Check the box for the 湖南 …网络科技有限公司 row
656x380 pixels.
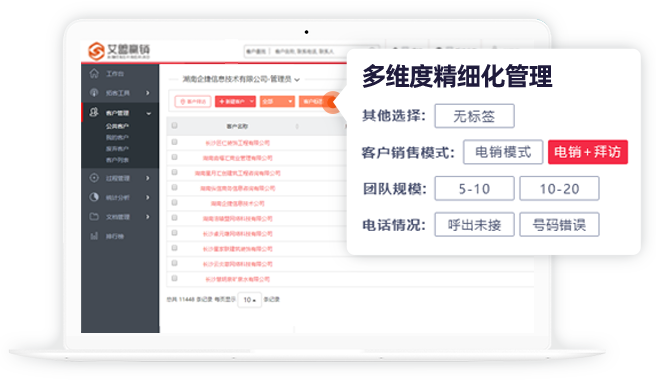174,218
